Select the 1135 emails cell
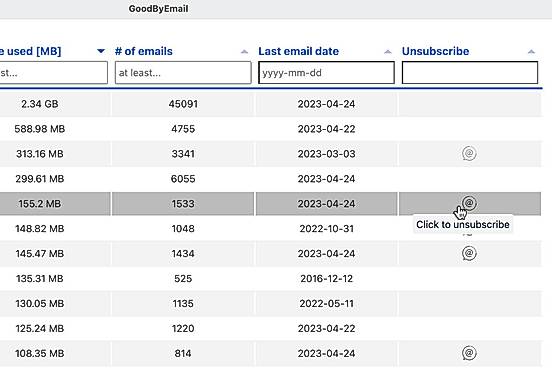552x368 pixels. coord(183,304)
